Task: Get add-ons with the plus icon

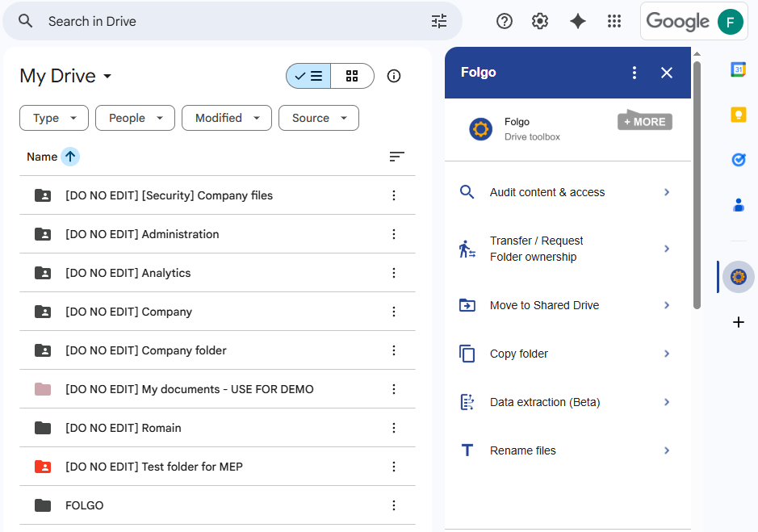Action: [x=738, y=322]
